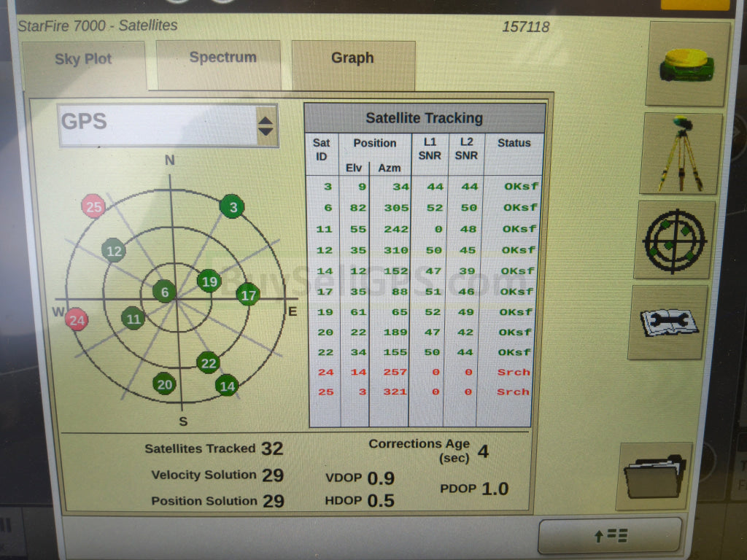Image resolution: width=747 pixels, height=560 pixels.
Task: Click the L1 SNR column header
Action: tap(429, 149)
